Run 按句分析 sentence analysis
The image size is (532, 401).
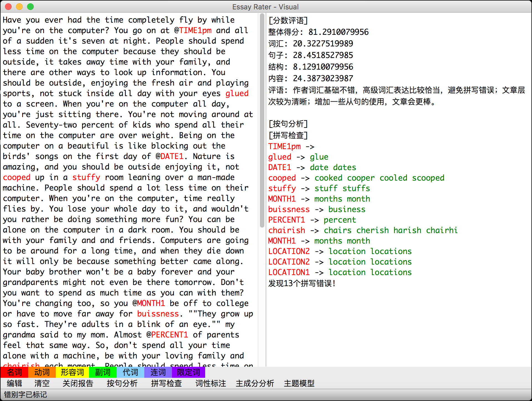coord(122,383)
